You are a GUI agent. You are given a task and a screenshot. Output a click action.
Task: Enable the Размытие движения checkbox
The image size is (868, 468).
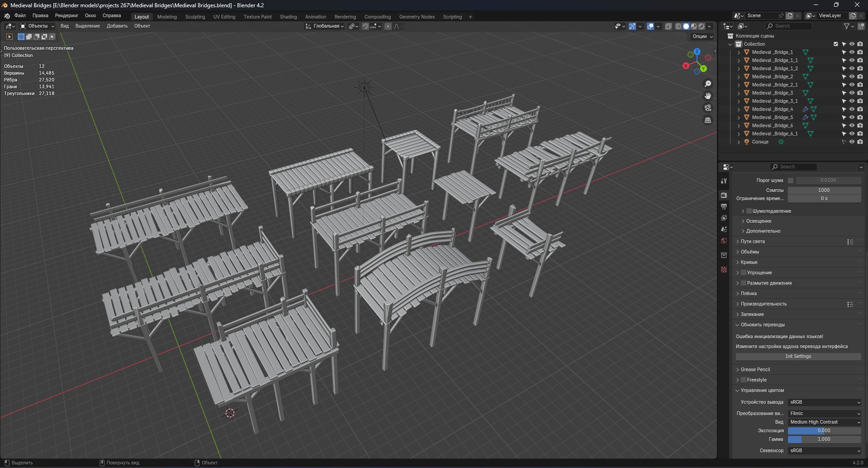744,283
